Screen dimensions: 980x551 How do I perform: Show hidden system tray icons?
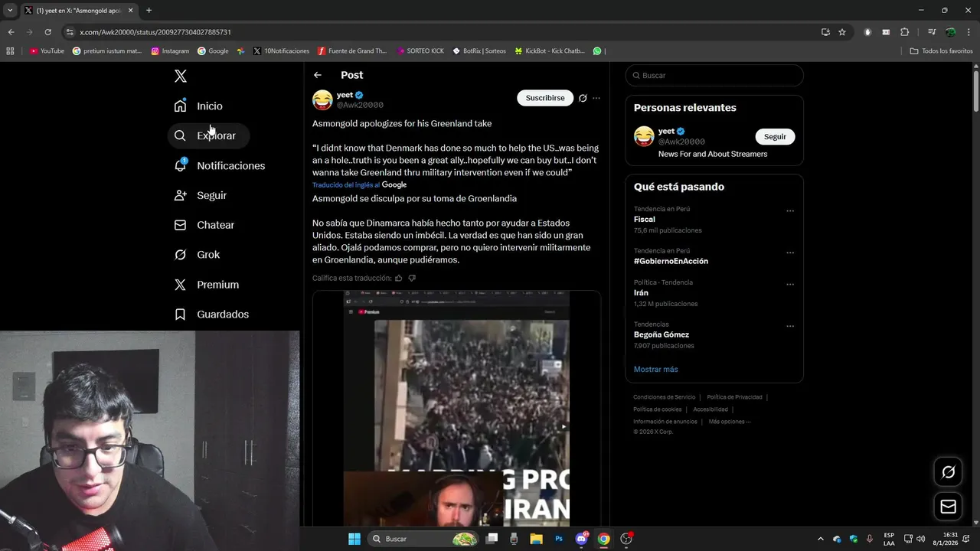(820, 539)
